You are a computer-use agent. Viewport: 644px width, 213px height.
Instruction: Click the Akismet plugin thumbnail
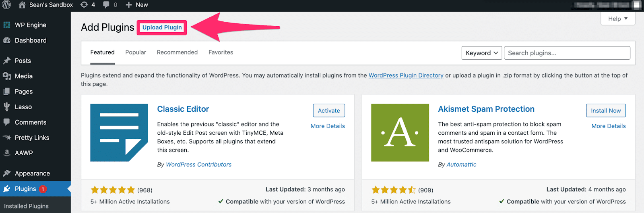(400, 133)
